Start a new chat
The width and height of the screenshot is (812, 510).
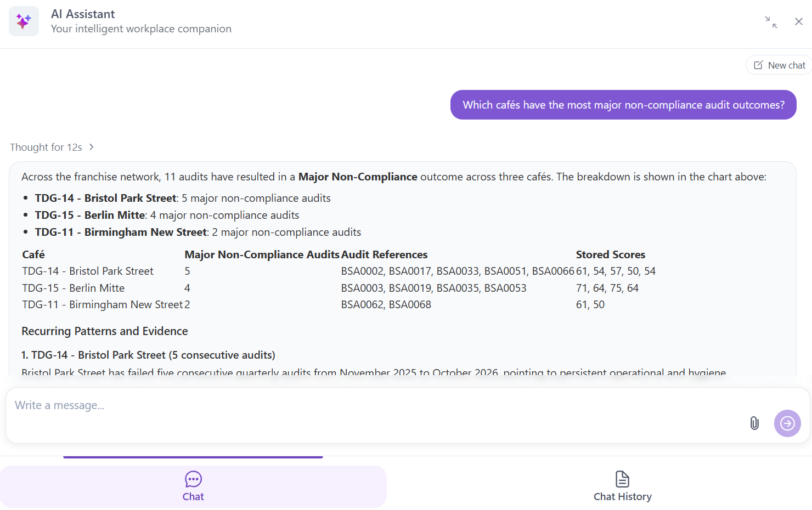(780, 65)
